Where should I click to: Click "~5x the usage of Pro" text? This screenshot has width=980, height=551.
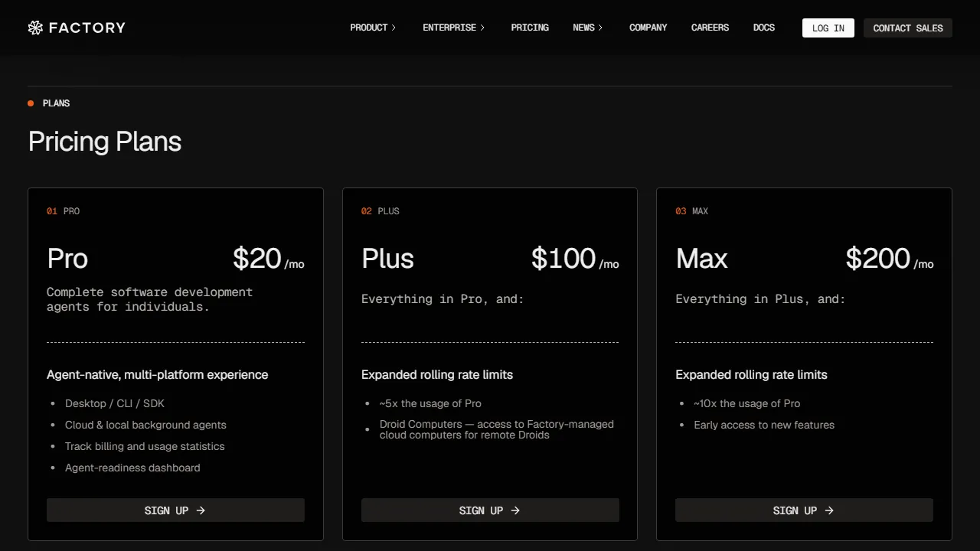pyautogui.click(x=430, y=403)
